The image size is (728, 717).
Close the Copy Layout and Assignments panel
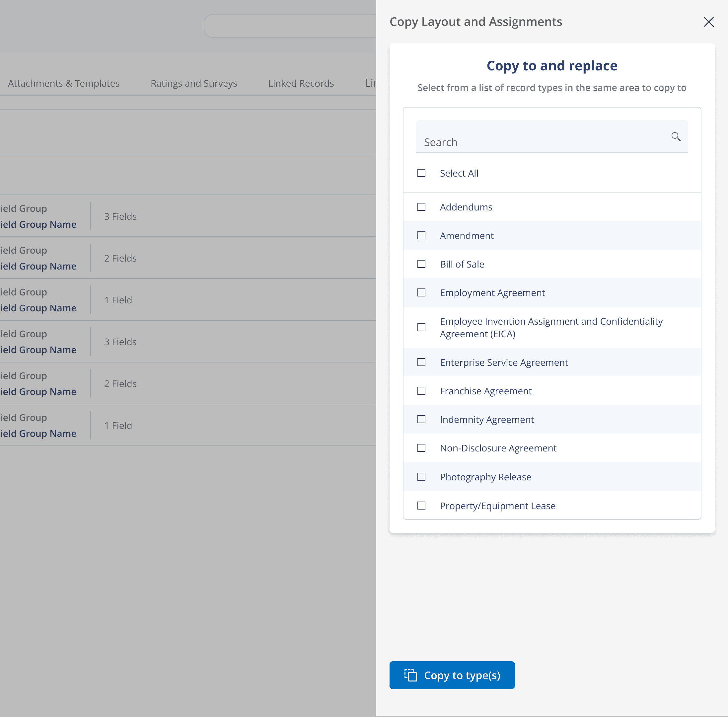point(708,22)
